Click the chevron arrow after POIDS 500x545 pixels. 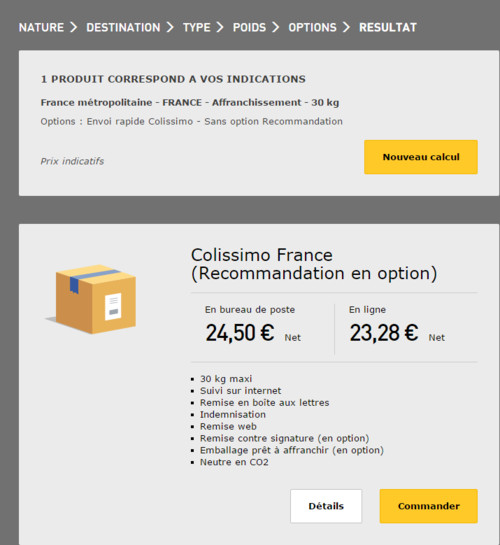click(276, 27)
